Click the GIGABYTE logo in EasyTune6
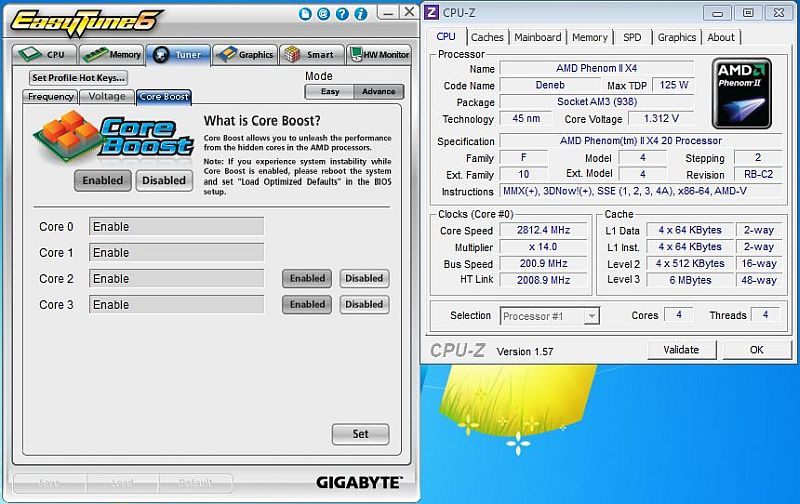Screen dimensions: 800x504 click(x=359, y=483)
